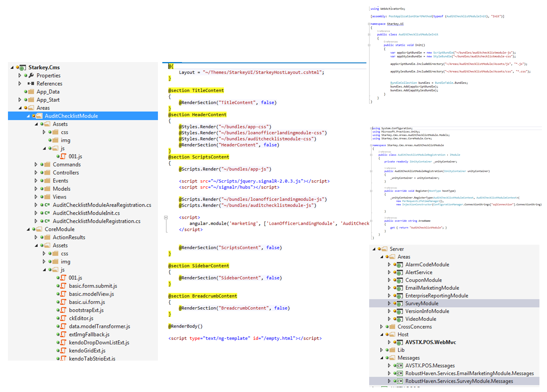Expand the AlarmCodeModule project node

(x=389, y=265)
